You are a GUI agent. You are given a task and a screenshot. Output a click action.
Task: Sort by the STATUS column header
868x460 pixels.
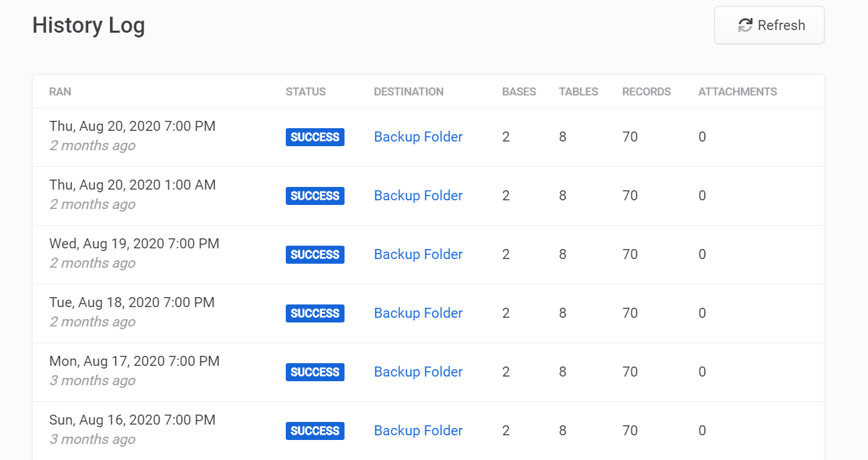[x=305, y=91]
